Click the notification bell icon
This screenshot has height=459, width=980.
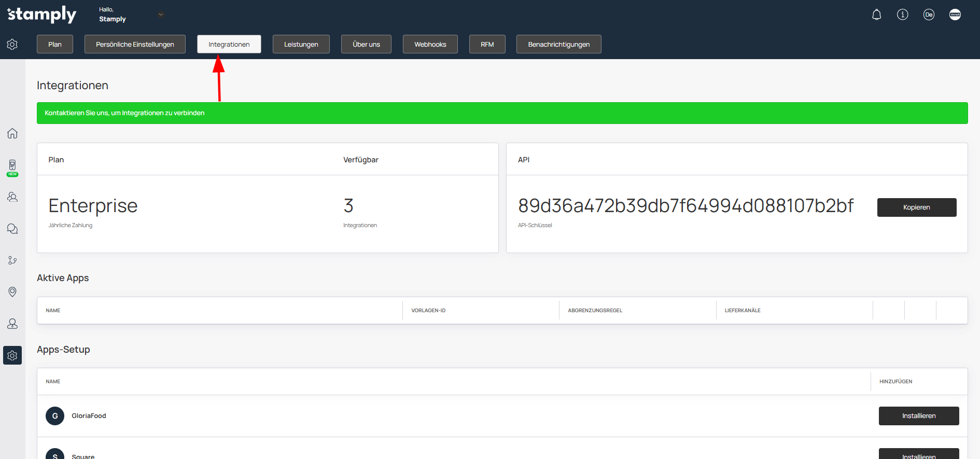(x=876, y=15)
